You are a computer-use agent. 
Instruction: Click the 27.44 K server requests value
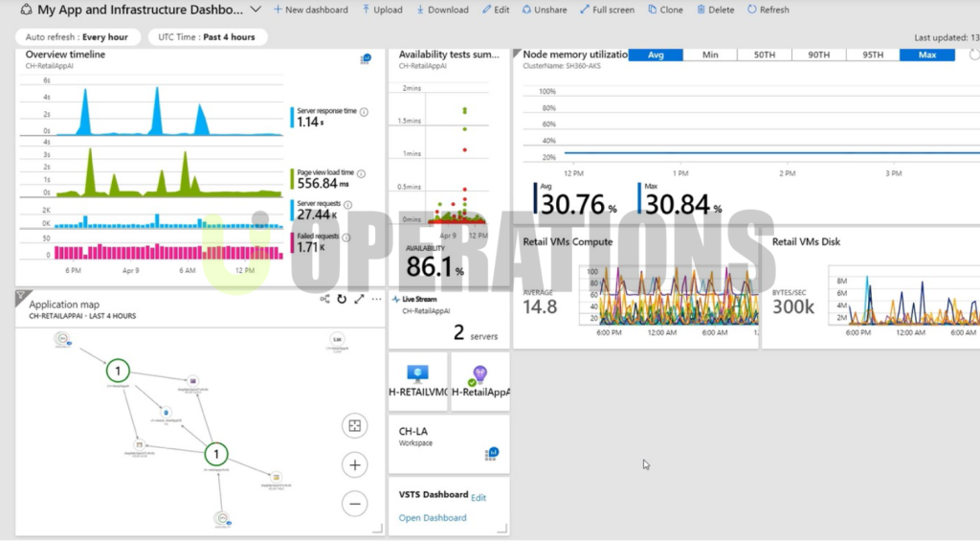(x=317, y=215)
